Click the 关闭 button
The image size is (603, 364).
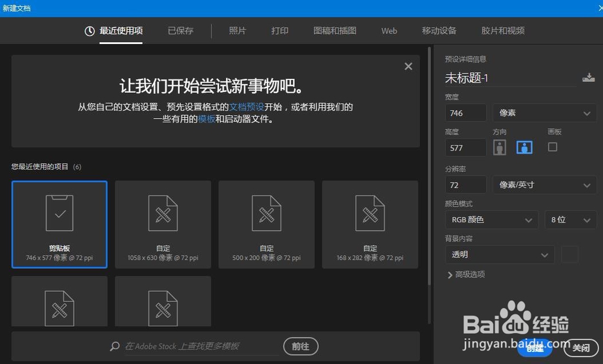coord(581,348)
